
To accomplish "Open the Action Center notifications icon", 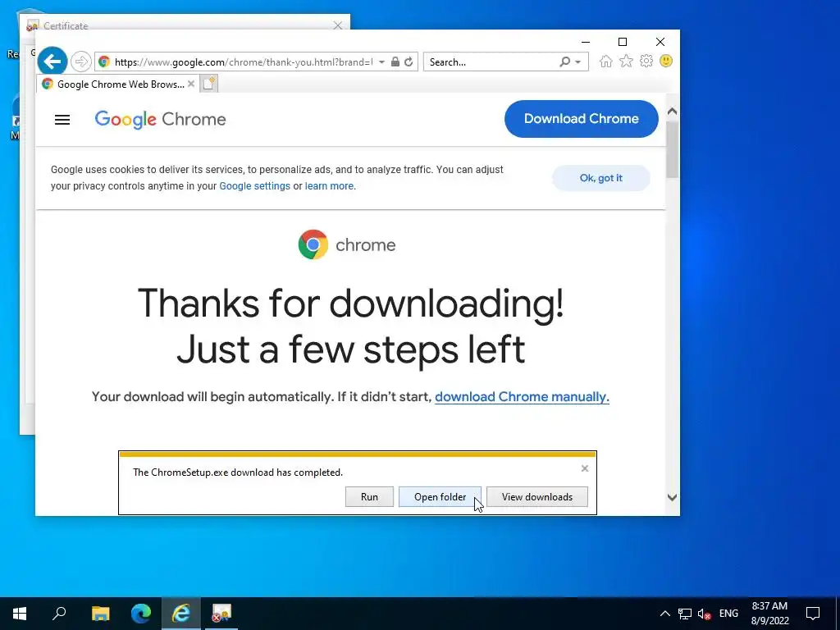I will [x=813, y=614].
